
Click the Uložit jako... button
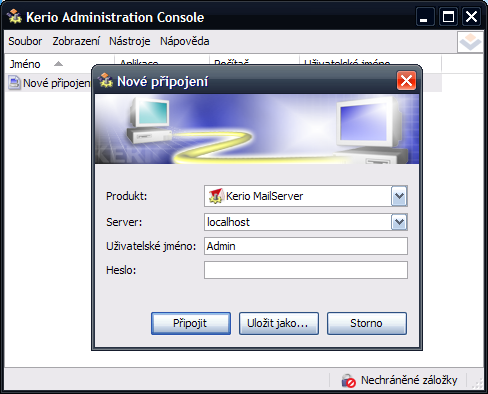coord(279,323)
